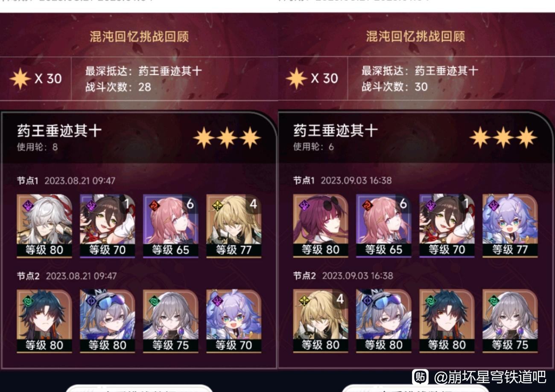This screenshot has width=555, height=392.
Task: Select Jing Yuan portrait at level 80
Action: 44,226
